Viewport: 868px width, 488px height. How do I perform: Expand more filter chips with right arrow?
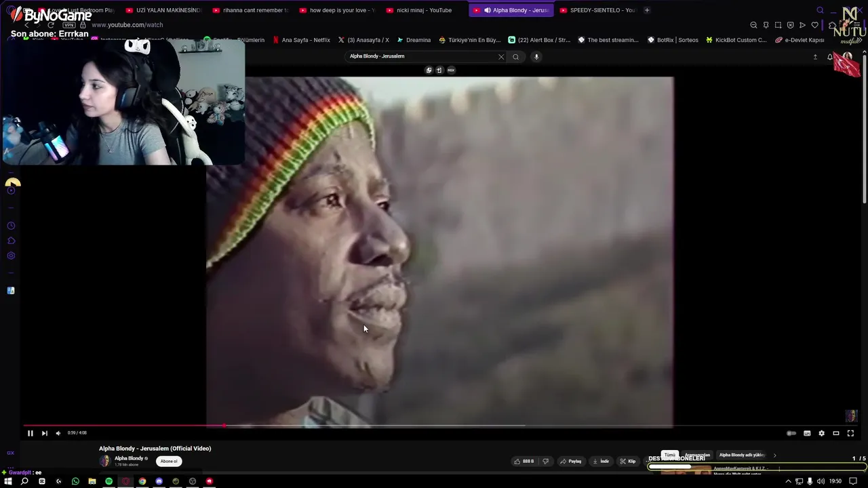pyautogui.click(x=774, y=455)
